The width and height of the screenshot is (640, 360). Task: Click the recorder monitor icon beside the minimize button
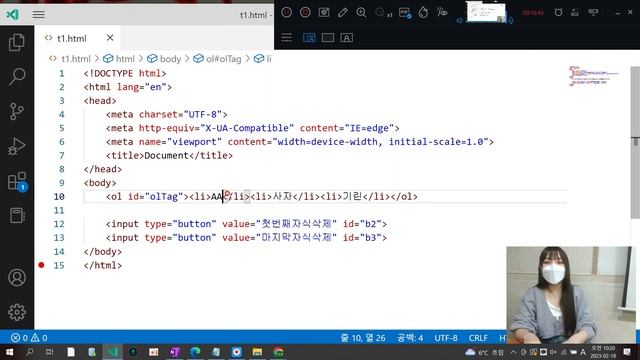point(593,13)
